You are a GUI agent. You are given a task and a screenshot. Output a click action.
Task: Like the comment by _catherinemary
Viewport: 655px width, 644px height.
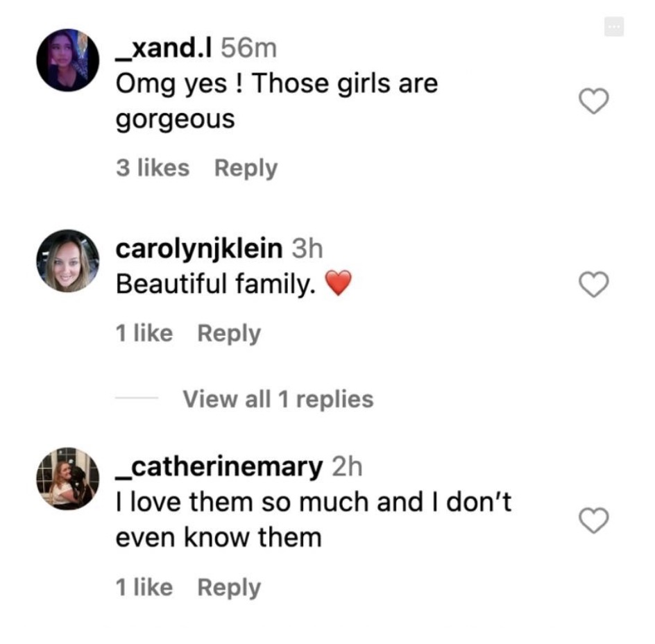(x=593, y=520)
